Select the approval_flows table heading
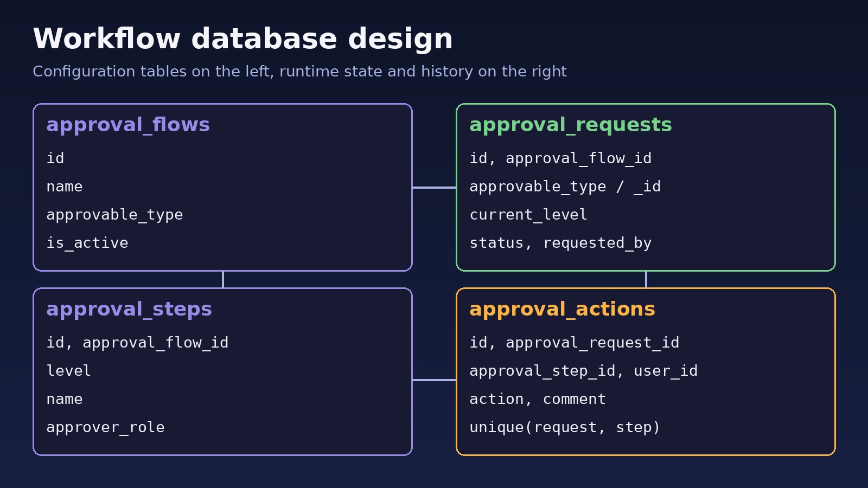 (x=128, y=125)
